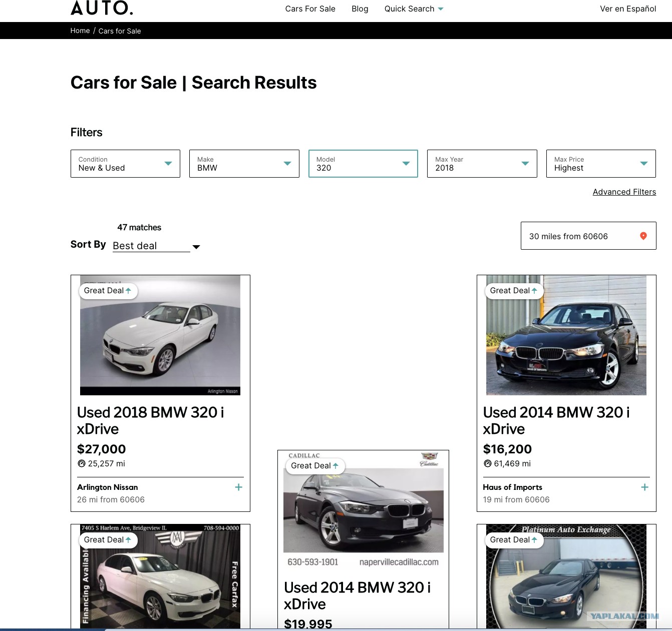Open the Model 320 dropdown

(x=363, y=164)
